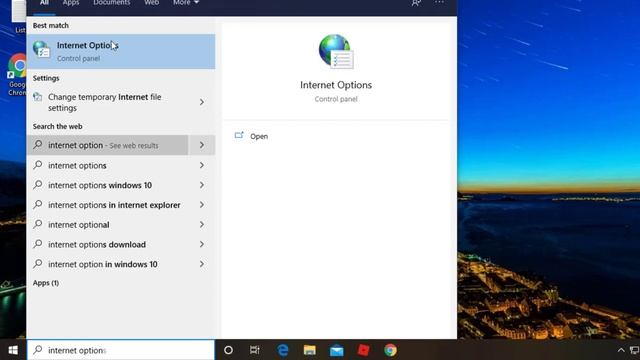Expand Change temporary Internet file settings arrow
Image resolution: width=640 pixels, height=360 pixels.
(x=202, y=102)
